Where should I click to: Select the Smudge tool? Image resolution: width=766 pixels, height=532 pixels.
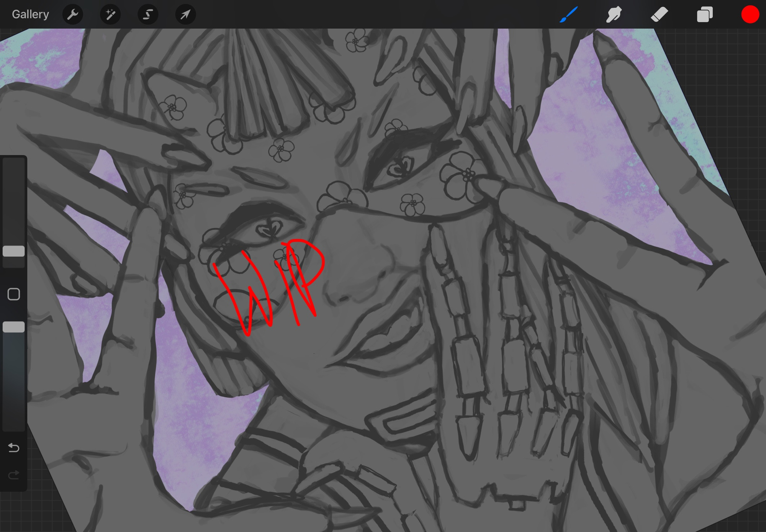614,15
